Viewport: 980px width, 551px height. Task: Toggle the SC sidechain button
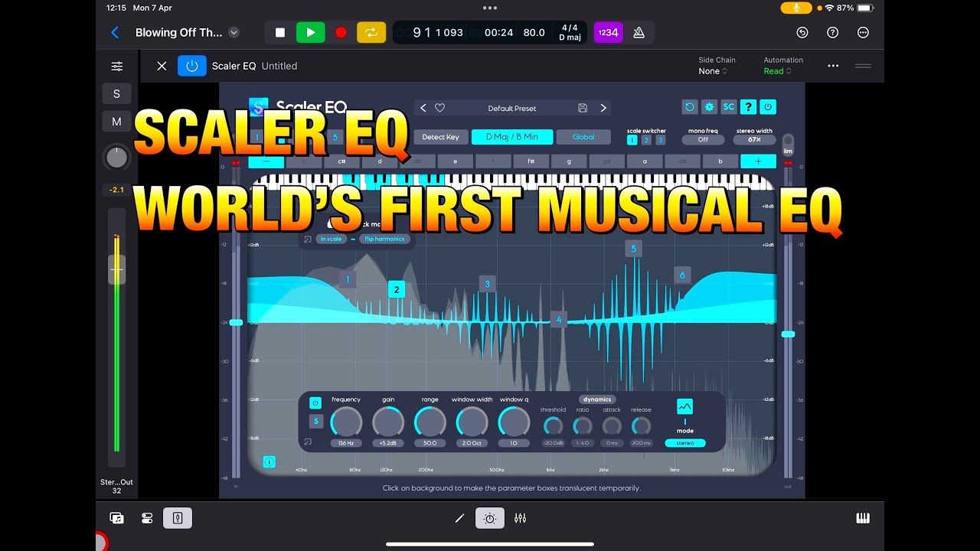[x=729, y=107]
